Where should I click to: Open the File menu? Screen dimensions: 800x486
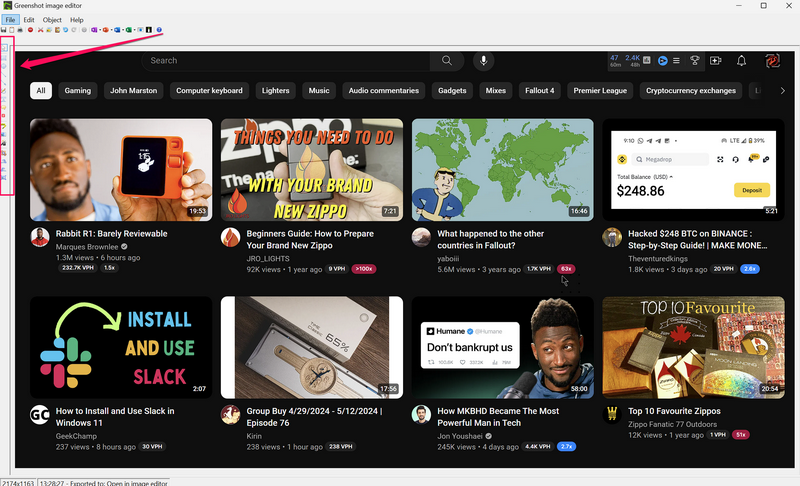click(x=10, y=19)
